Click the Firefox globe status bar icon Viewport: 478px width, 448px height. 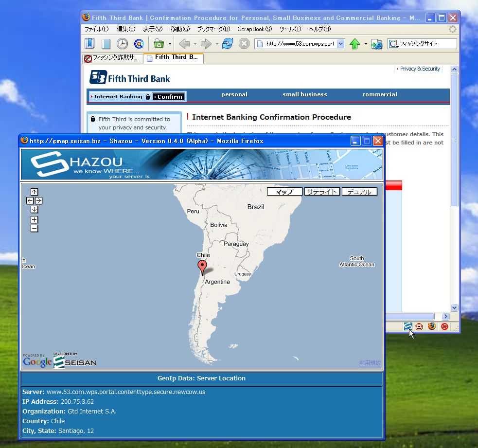point(432,326)
